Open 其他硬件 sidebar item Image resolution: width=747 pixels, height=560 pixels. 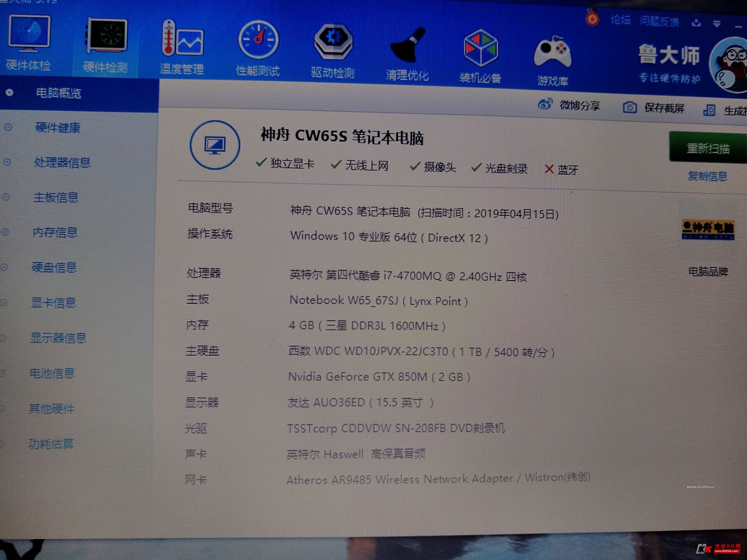51,409
